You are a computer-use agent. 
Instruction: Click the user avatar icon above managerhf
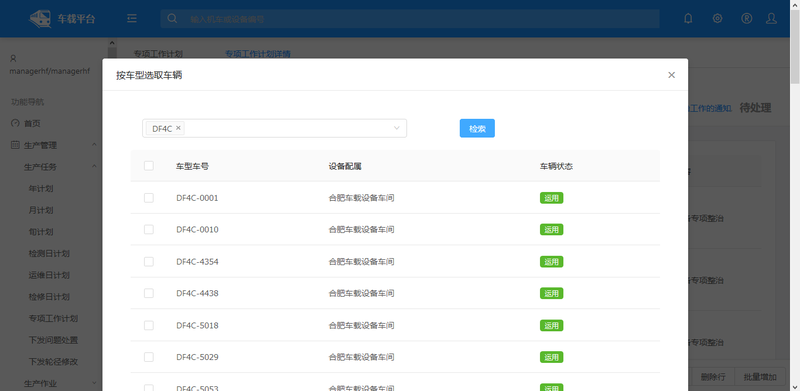click(x=13, y=59)
